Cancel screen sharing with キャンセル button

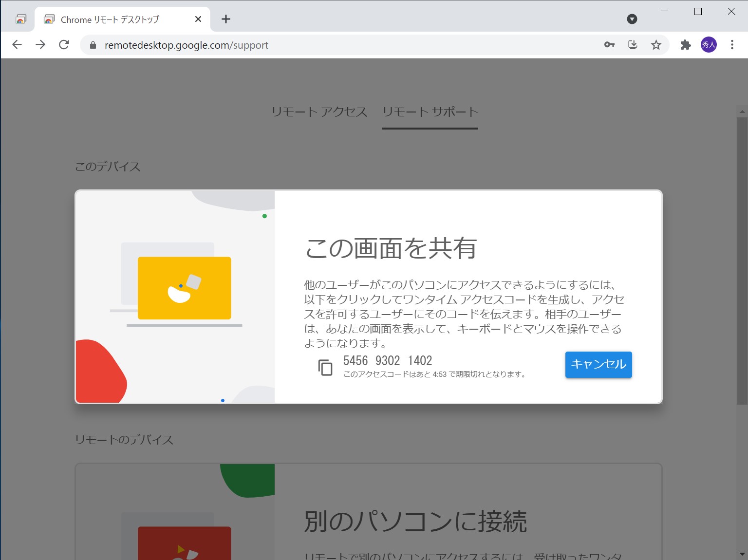598,364
